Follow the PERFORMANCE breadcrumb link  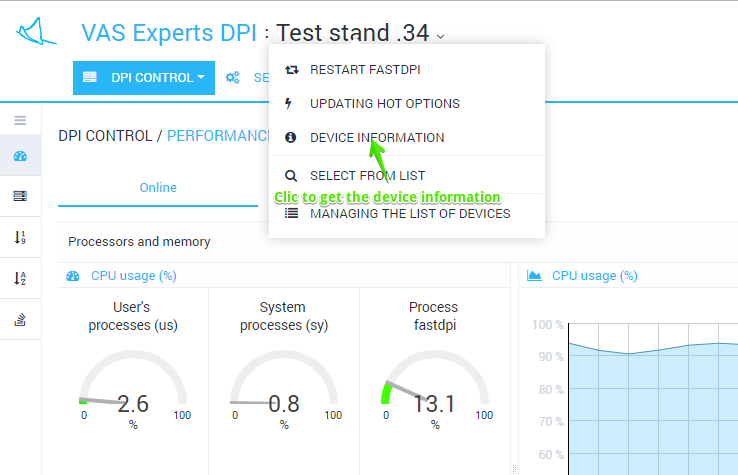218,136
